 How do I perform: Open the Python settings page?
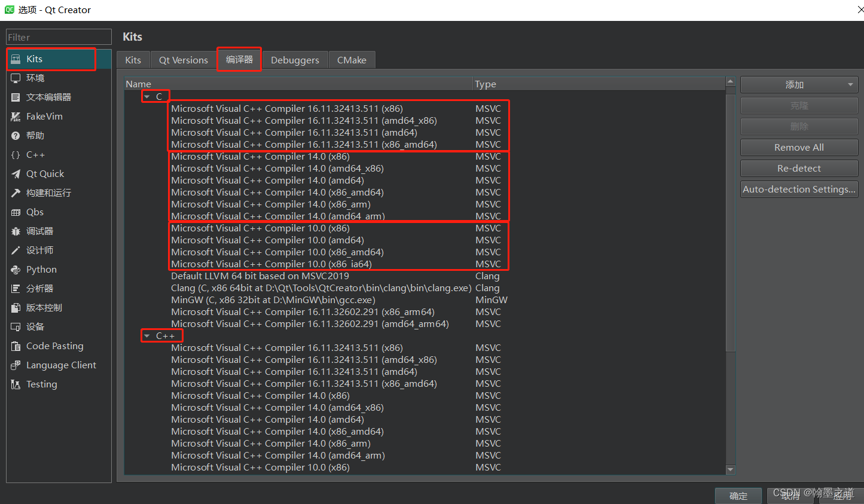pos(41,269)
